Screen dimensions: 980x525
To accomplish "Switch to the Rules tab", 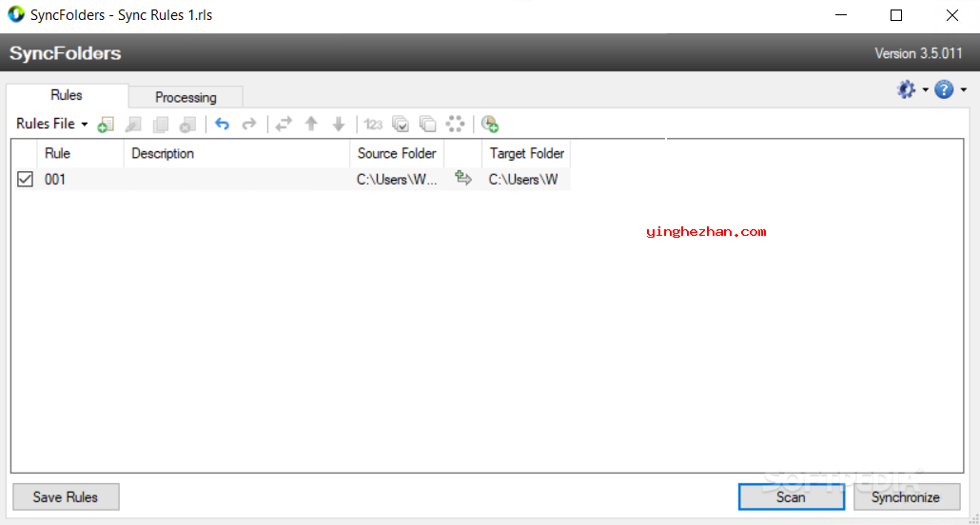I will [x=67, y=96].
